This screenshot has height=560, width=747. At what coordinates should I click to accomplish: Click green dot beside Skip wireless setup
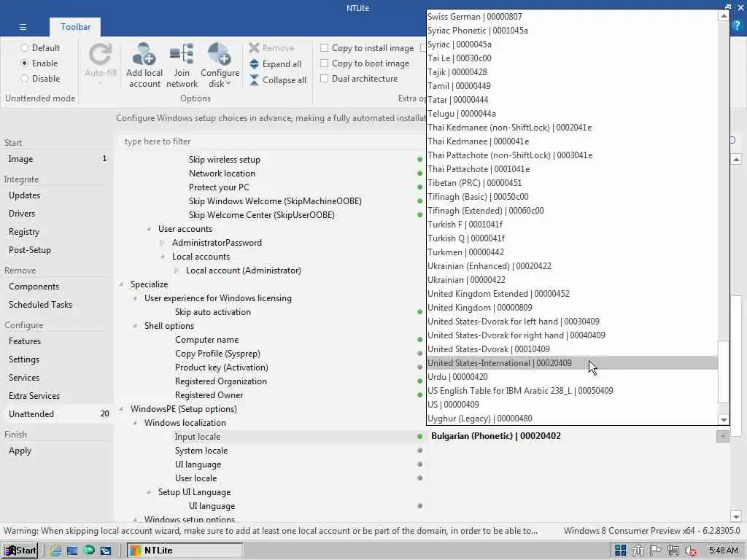point(419,160)
